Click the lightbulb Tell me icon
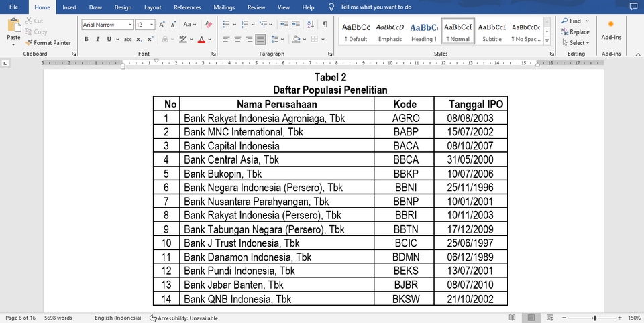644x323 pixels. [331, 7]
